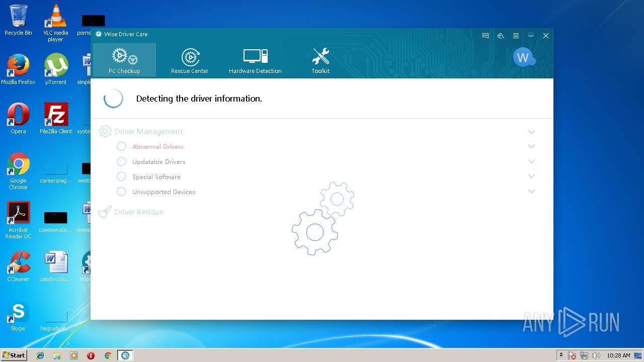
Task: Launch Opera desktop shortcut
Action: [x=18, y=119]
